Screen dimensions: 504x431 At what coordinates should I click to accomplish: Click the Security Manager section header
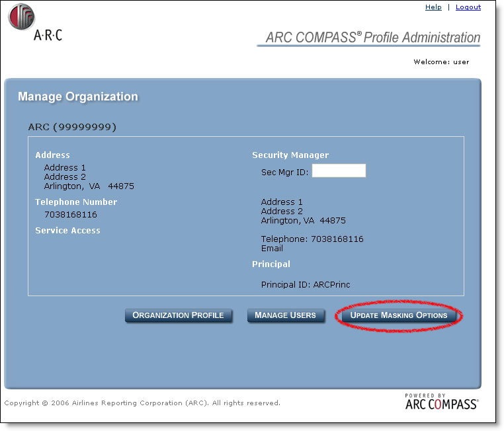(290, 155)
